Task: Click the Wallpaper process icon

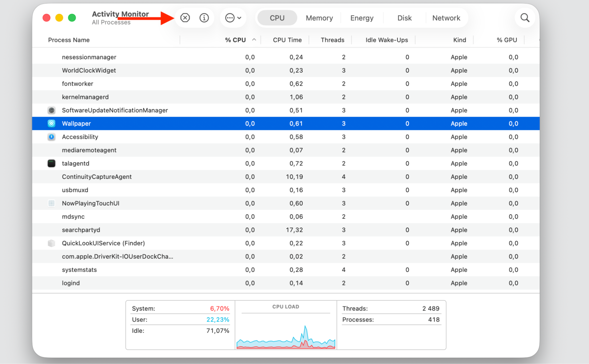Action: [x=52, y=123]
